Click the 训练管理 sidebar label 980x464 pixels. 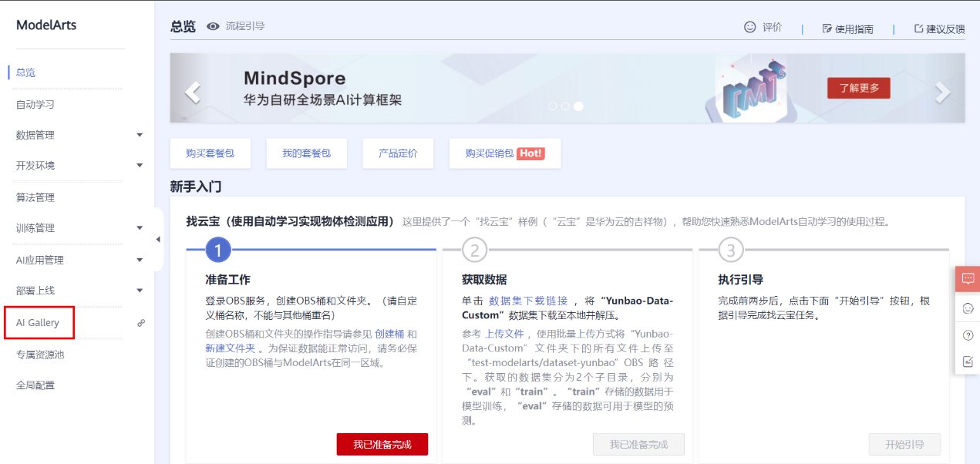coord(35,228)
